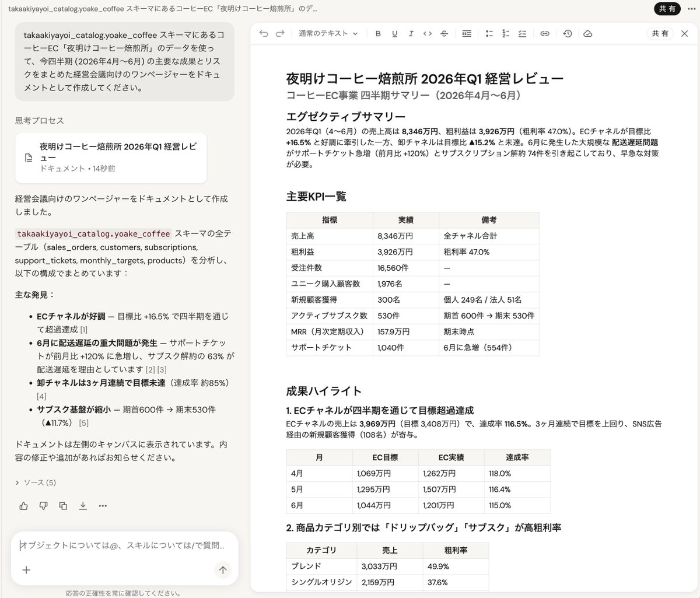Select the 個人 249名 / 法人 51名 cell
The height and width of the screenshot is (598, 700).
489,299
